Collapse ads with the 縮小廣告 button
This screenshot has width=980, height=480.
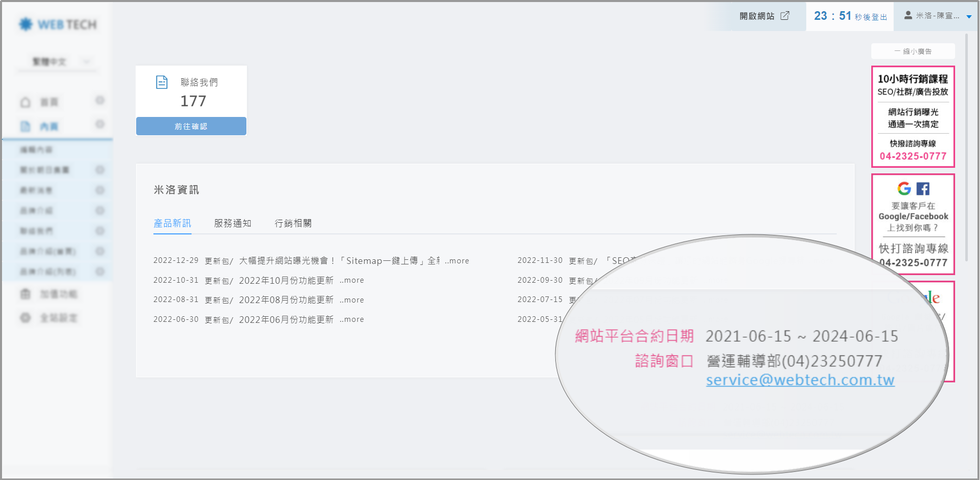point(913,51)
